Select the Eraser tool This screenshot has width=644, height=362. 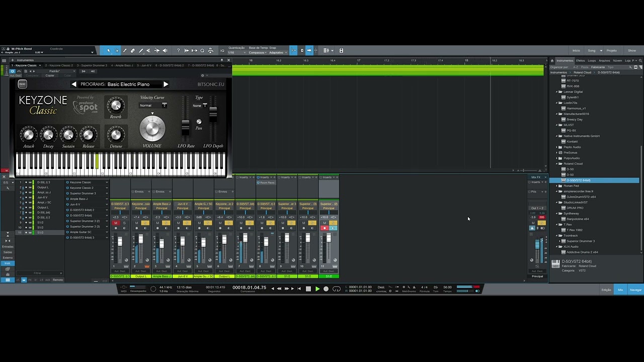[x=133, y=51]
